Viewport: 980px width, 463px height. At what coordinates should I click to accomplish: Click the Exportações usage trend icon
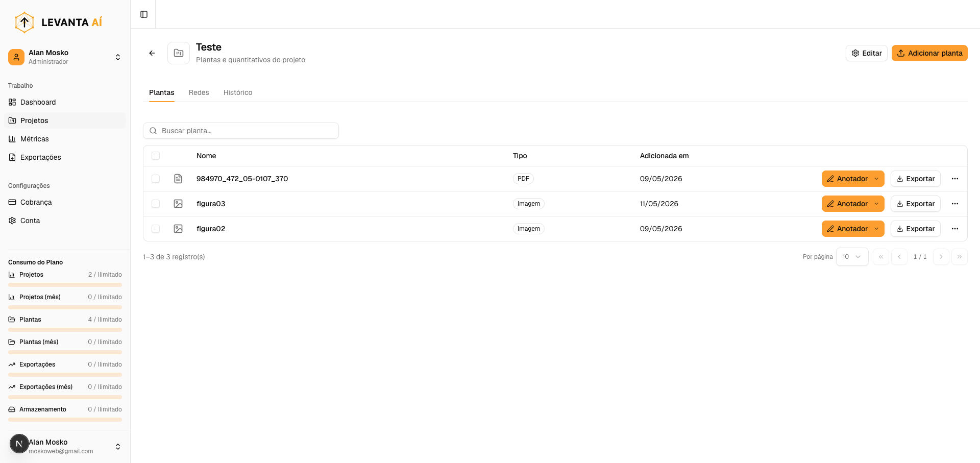[x=12, y=364]
